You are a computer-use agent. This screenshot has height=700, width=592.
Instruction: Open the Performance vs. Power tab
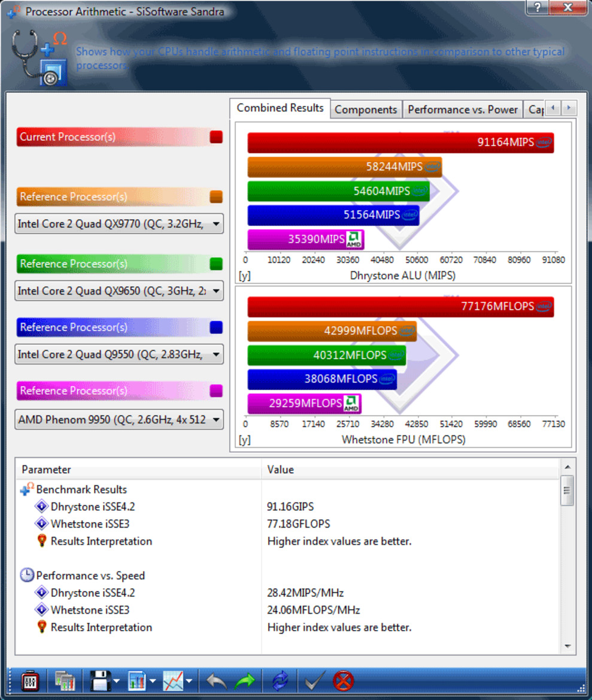tap(463, 110)
